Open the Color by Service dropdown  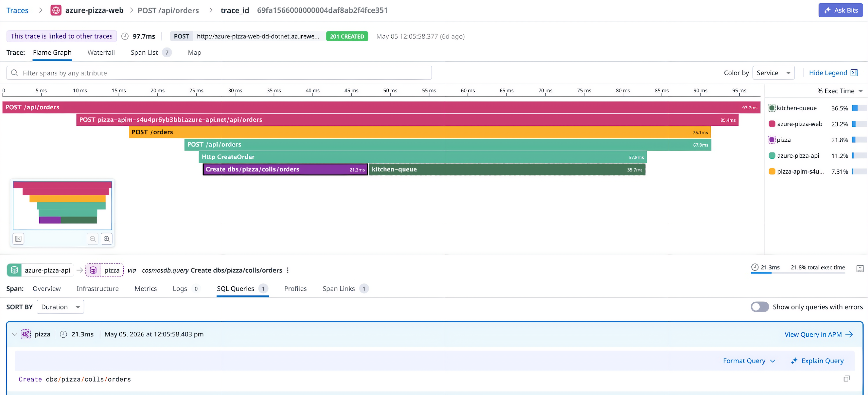click(x=773, y=73)
